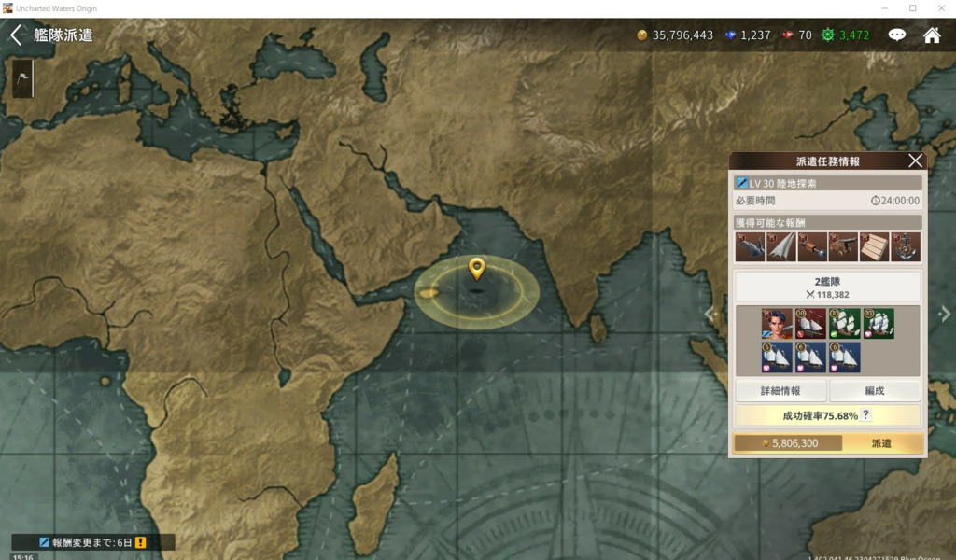This screenshot has width=956, height=560.
Task: Return to home screen via house icon
Action: click(x=932, y=35)
